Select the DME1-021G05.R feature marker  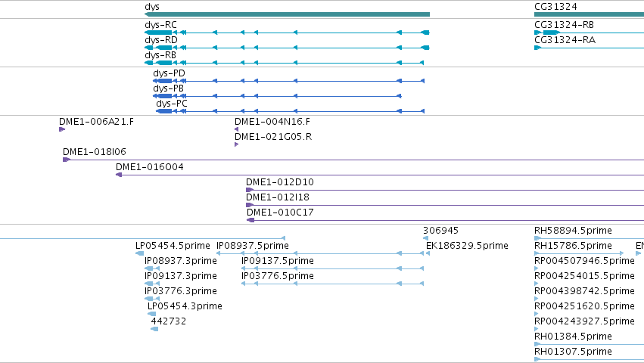236,144
